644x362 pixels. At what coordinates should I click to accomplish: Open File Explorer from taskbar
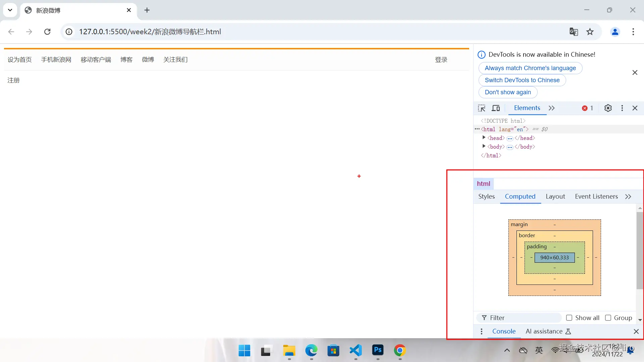click(x=289, y=351)
